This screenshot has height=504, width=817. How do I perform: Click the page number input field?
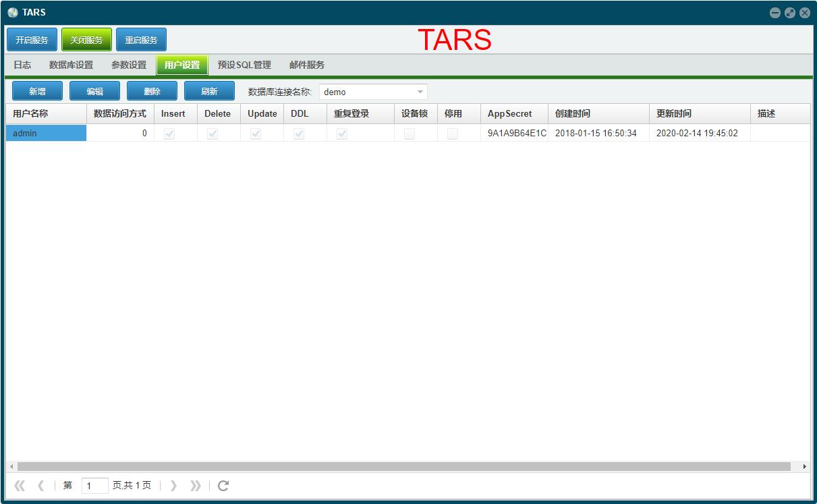click(x=95, y=486)
